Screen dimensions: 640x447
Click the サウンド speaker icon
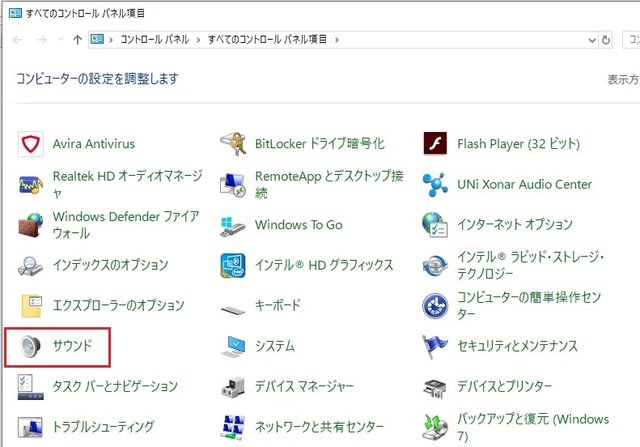pyautogui.click(x=31, y=346)
